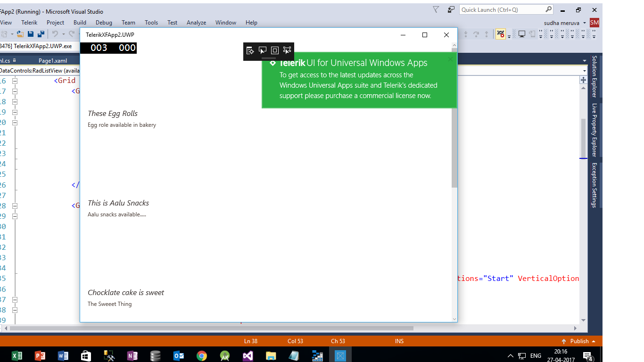Collapse the outlining toggle on line 18
This screenshot has height=362, width=644.
[x=15, y=101]
